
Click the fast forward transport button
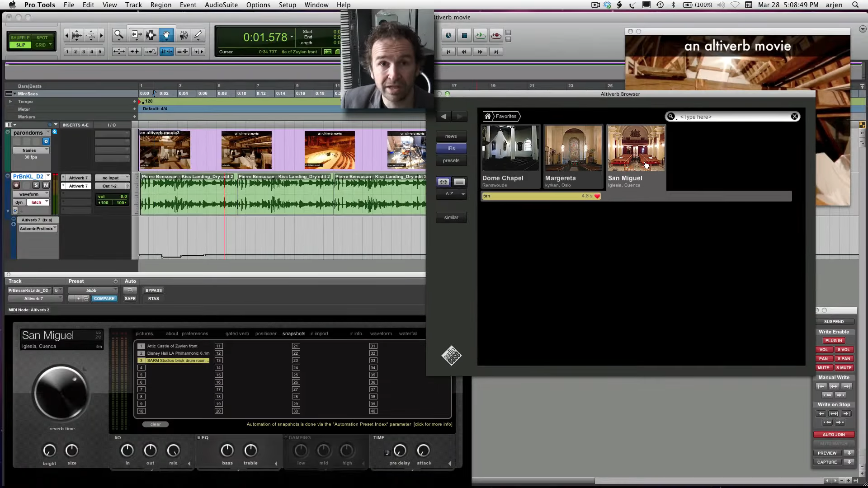(480, 52)
